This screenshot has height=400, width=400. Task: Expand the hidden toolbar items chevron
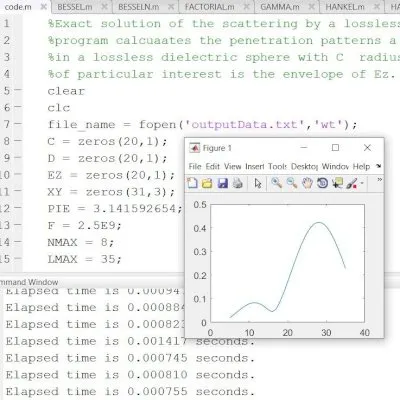379,180
